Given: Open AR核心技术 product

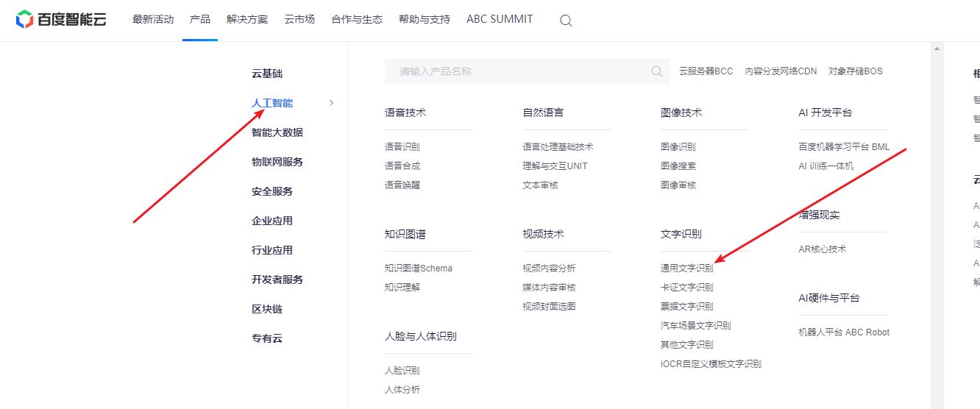Looking at the screenshot, I should (x=823, y=249).
